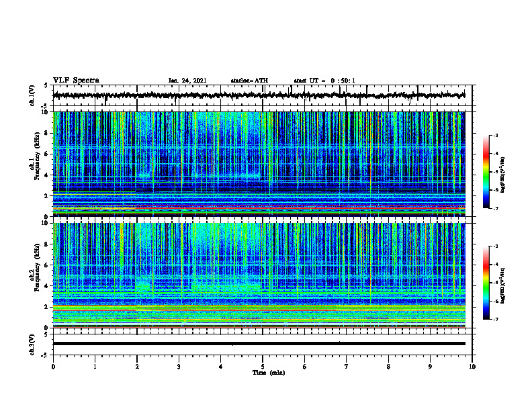
Task: Click the "-5" volt tick on the ch.1(V) axis
Action: click(45, 106)
